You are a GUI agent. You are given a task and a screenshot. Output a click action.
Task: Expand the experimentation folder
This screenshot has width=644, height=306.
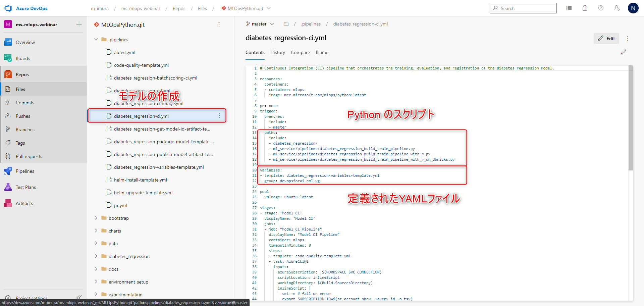click(96, 294)
